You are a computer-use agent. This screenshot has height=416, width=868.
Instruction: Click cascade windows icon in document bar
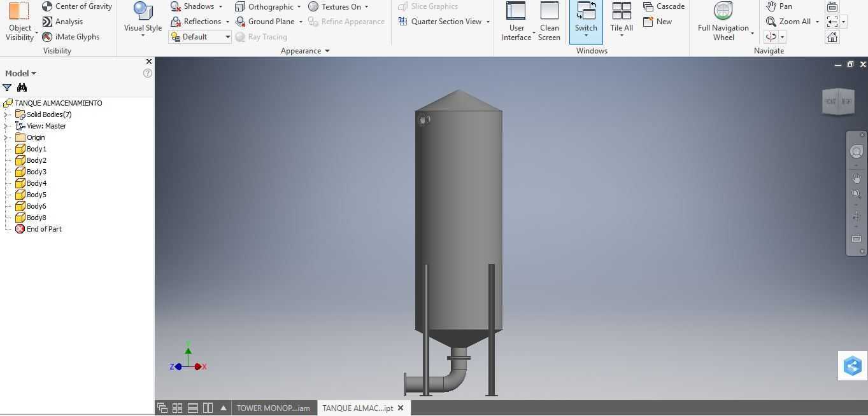pos(162,408)
